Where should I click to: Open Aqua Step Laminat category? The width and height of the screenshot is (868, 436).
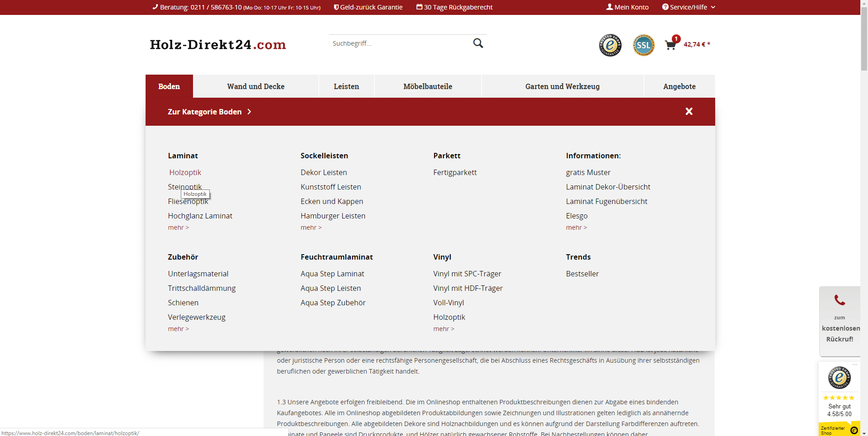tap(332, 274)
